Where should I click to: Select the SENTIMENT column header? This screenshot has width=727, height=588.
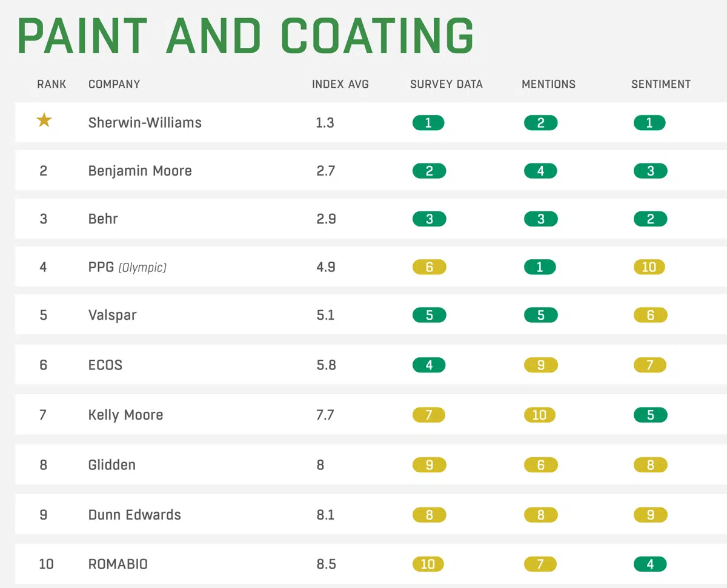(661, 84)
